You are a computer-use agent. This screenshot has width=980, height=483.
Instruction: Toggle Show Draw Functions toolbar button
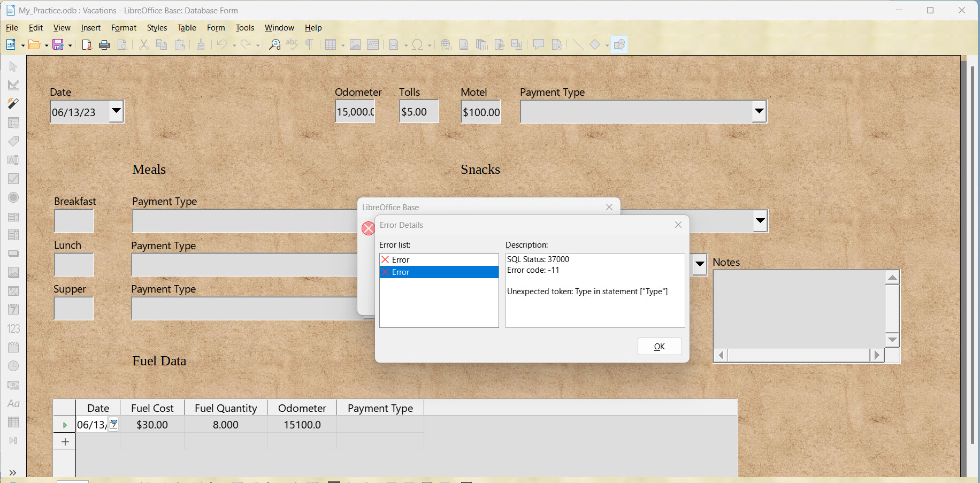[x=619, y=45]
